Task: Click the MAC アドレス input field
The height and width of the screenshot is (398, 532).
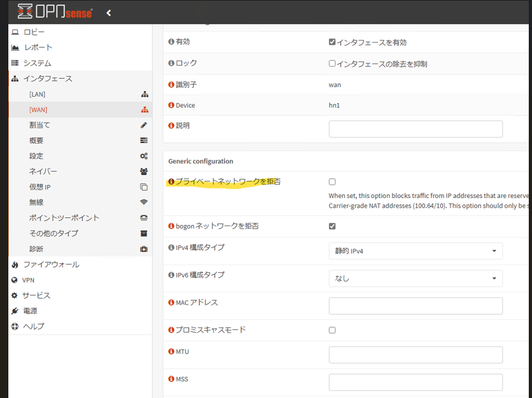Action: tap(415, 306)
